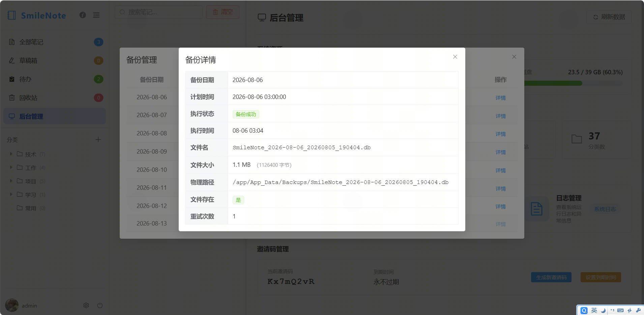Click 设置到期时间 button
This screenshot has width=644, height=315.
coord(601,277)
